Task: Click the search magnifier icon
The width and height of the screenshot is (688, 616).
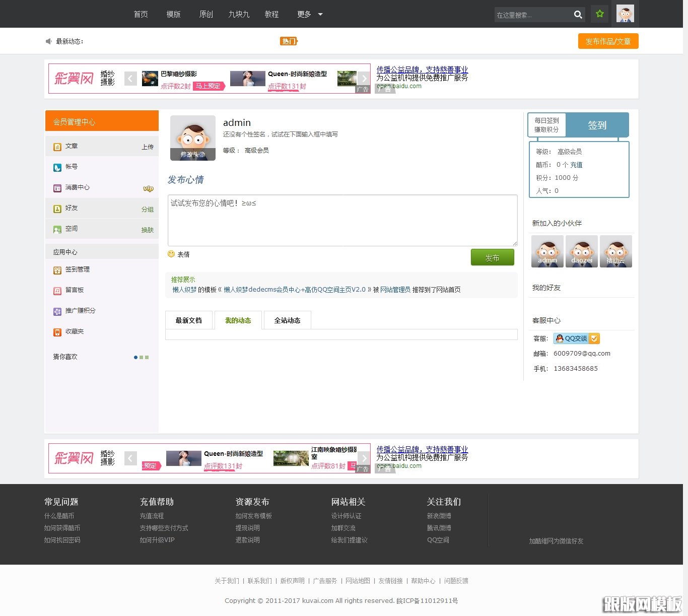Action: pyautogui.click(x=578, y=15)
